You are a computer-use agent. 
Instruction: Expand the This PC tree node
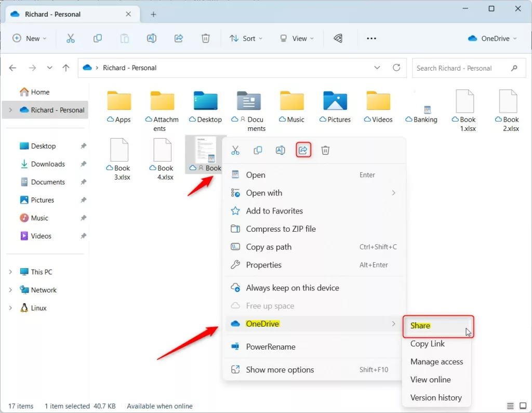10,272
